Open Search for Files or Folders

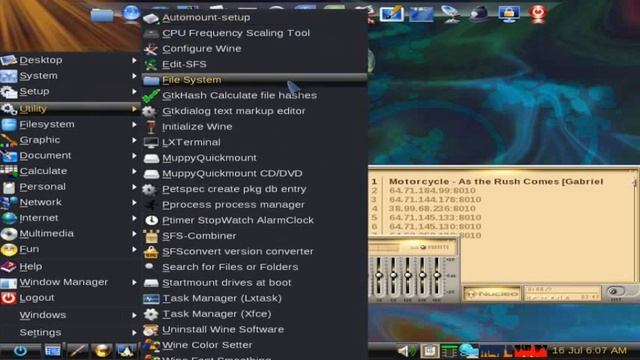tap(254, 267)
